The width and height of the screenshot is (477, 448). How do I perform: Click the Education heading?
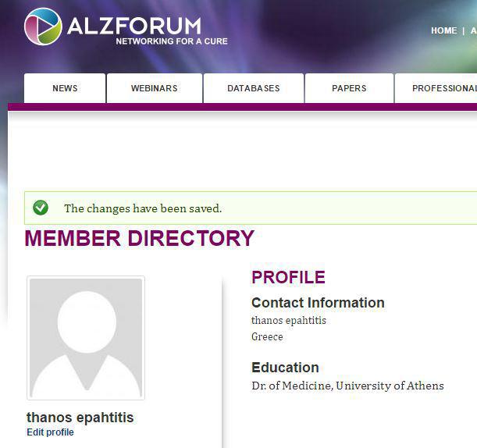click(285, 368)
